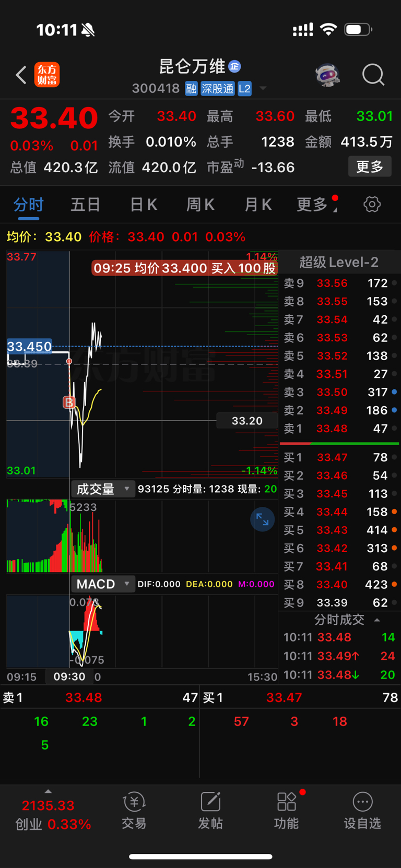The height and width of the screenshot is (868, 401).
Task: Open the 成交量 indicator dropdown
Action: pyautogui.click(x=103, y=489)
